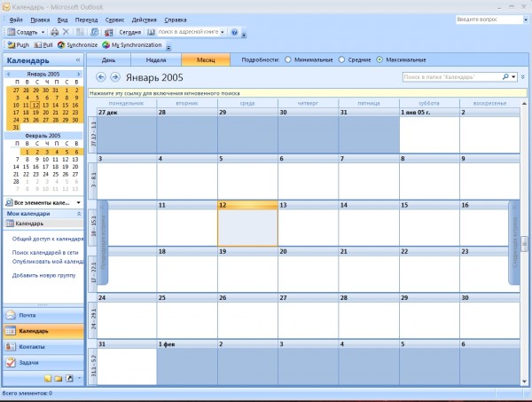This screenshot has height=402, width=532.
Task: Select Средние detail level
Action: click(341, 59)
